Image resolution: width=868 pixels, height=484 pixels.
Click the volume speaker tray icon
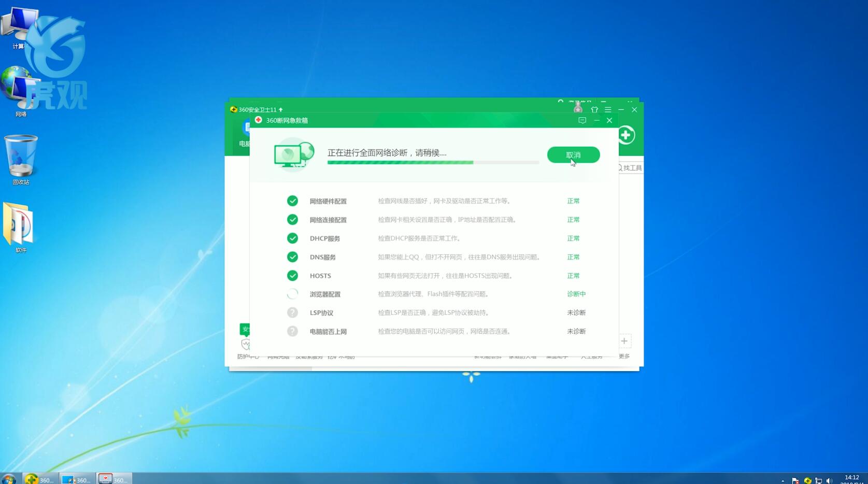point(830,481)
